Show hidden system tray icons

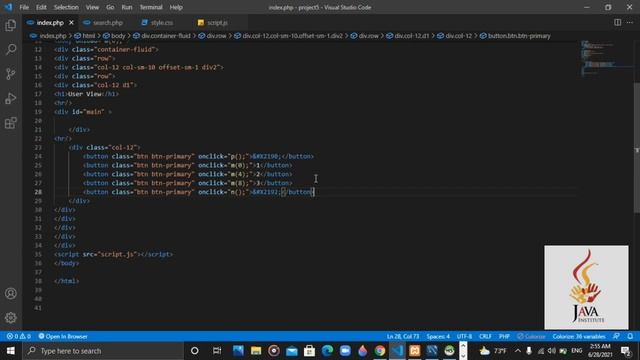(518, 351)
